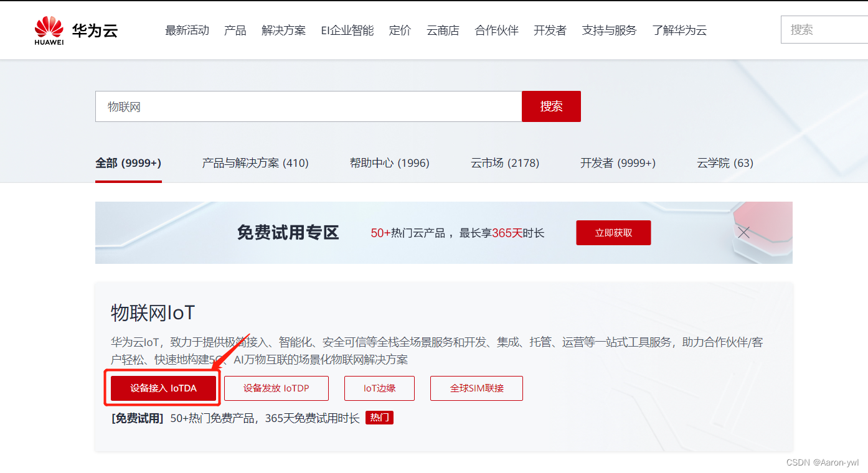The image size is (868, 473).
Task: Open the 最新活动 menu
Action: click(187, 30)
